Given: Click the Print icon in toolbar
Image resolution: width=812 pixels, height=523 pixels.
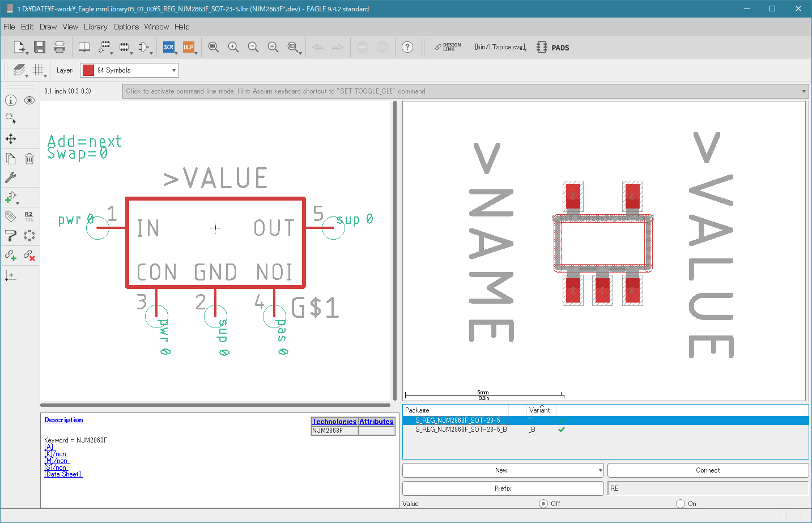Looking at the screenshot, I should click(x=59, y=47).
